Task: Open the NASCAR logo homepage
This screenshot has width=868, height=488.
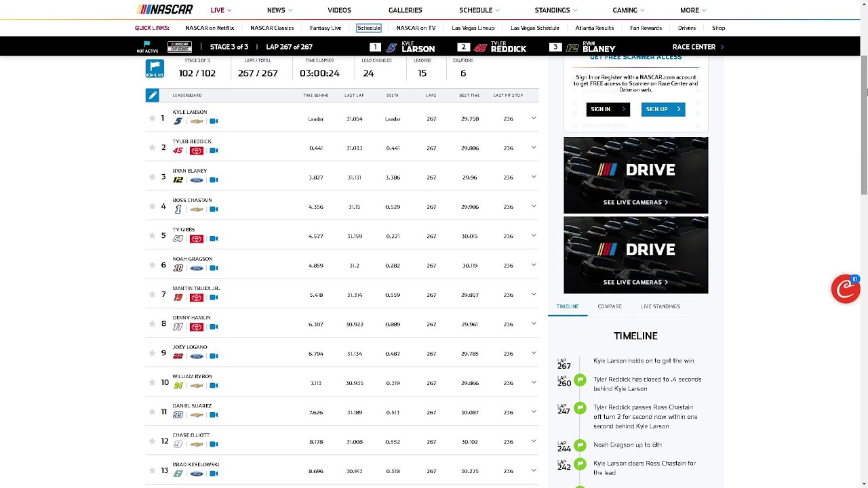Action: [x=165, y=9]
